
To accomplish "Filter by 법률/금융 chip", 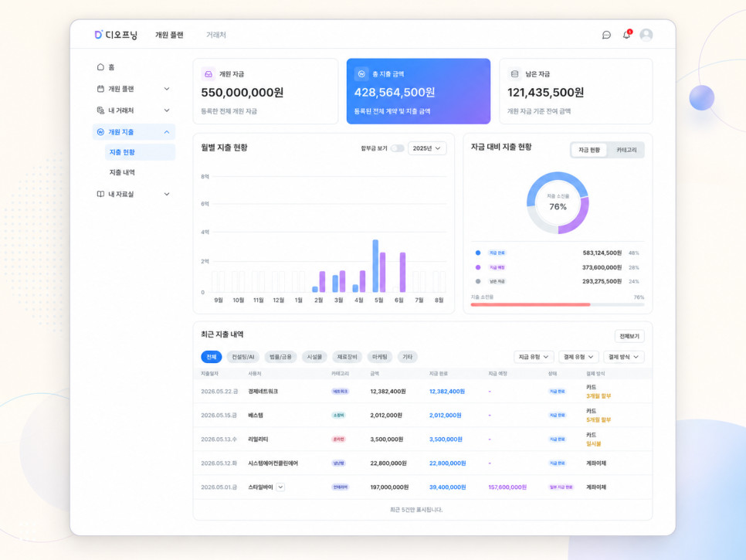I will [280, 357].
